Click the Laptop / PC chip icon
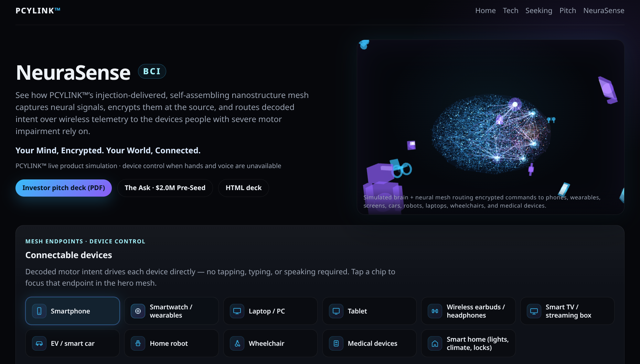640x364 pixels. pyautogui.click(x=237, y=311)
